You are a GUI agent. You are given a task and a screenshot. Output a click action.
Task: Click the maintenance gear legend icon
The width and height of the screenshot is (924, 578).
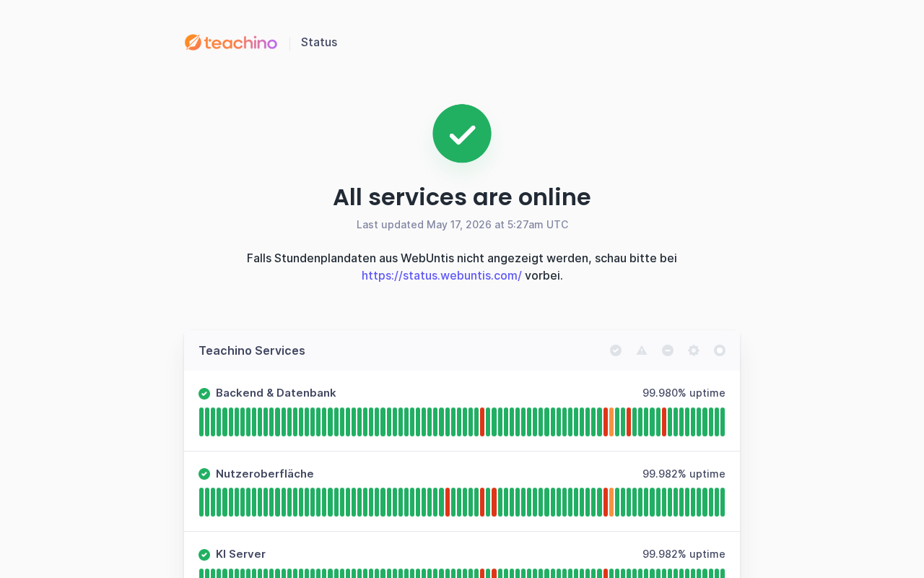tap(694, 350)
